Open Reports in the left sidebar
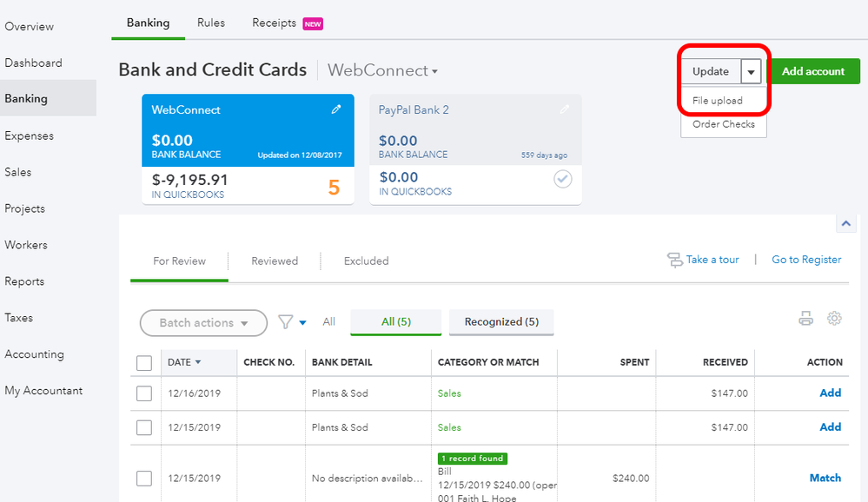The image size is (868, 502). (24, 281)
